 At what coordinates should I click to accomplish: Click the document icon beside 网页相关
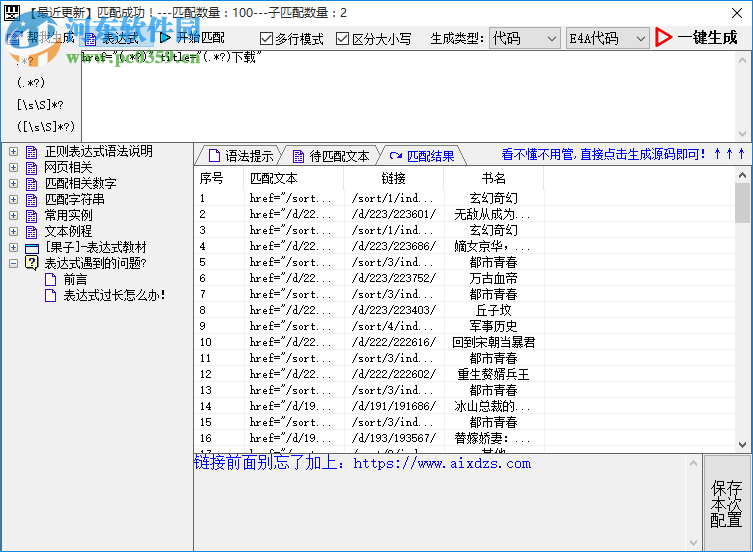click(32, 168)
